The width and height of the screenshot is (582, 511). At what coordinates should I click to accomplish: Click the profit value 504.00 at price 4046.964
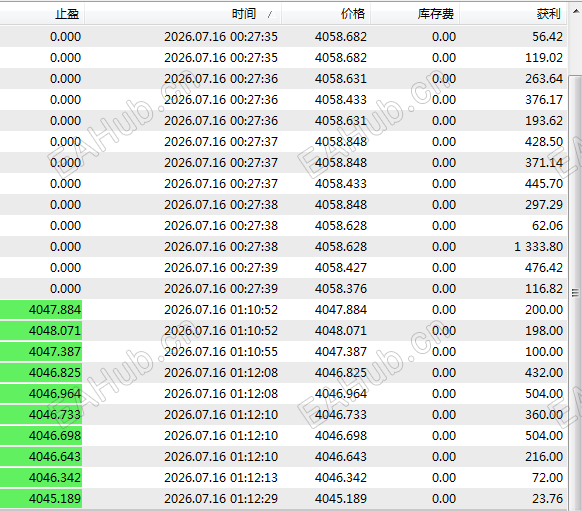(x=544, y=394)
